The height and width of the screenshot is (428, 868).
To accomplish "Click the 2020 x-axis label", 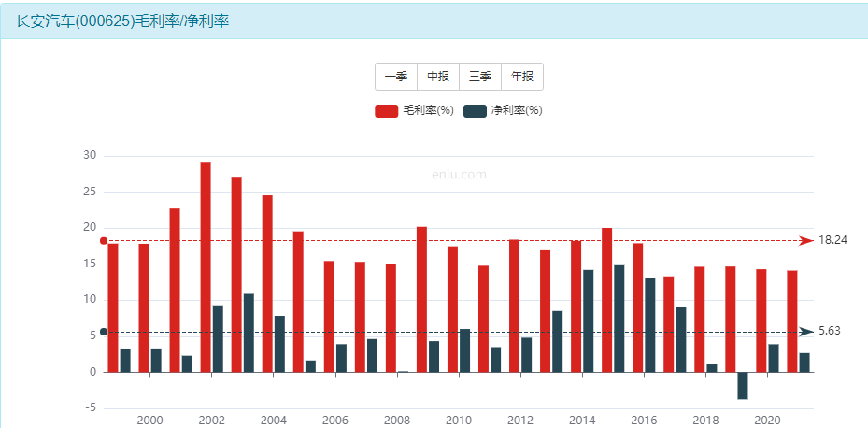I will point(768,421).
